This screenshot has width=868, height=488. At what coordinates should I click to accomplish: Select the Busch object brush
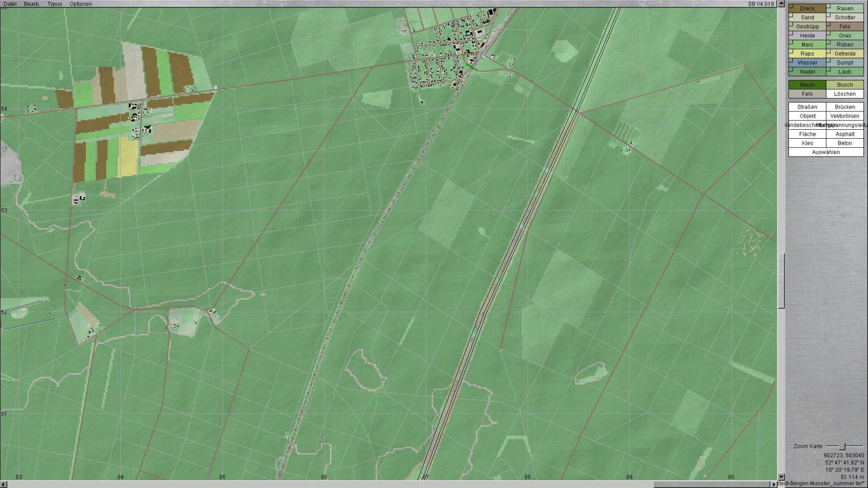pos(845,84)
